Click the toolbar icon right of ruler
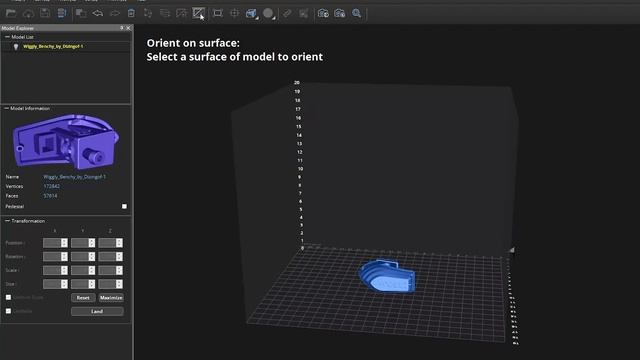The image size is (640, 360). tap(303, 13)
